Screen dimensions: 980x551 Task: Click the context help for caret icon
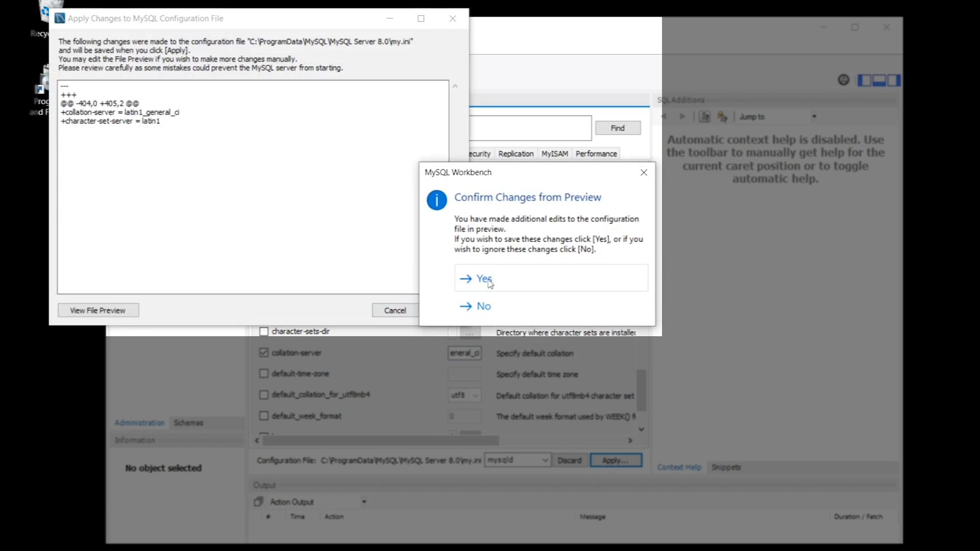click(x=705, y=117)
